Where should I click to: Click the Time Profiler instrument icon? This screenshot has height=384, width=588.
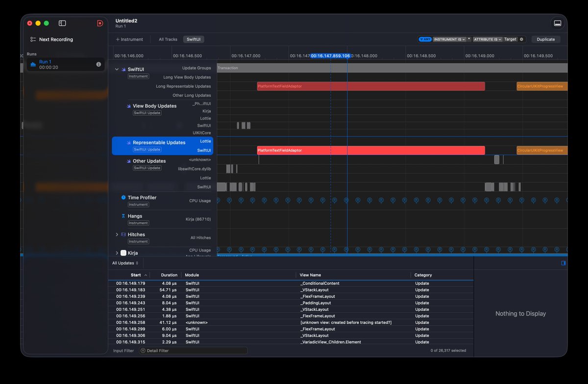click(123, 198)
